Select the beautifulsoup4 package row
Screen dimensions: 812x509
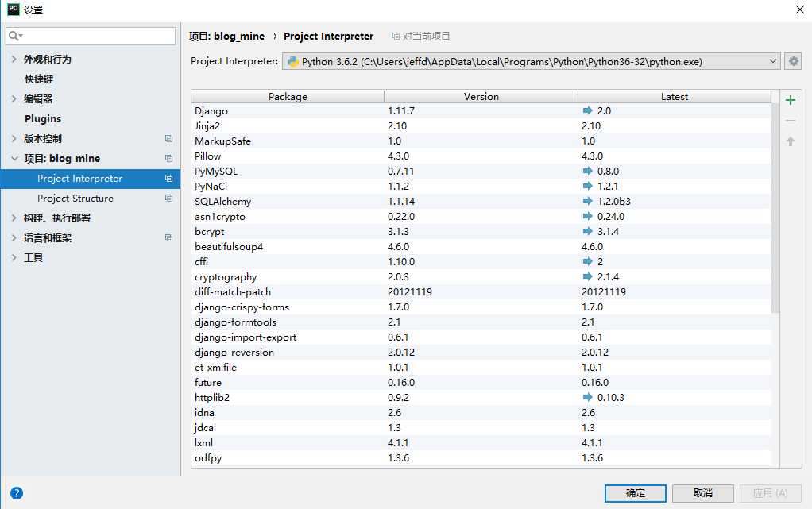pyautogui.click(x=481, y=246)
